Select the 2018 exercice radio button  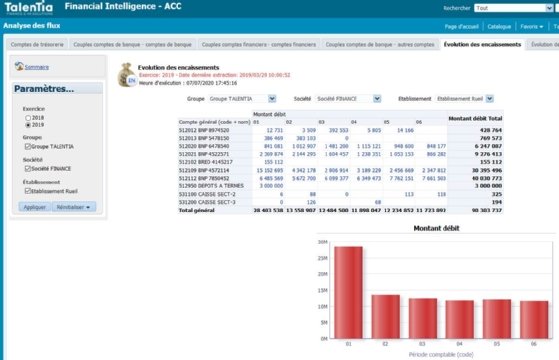point(28,118)
